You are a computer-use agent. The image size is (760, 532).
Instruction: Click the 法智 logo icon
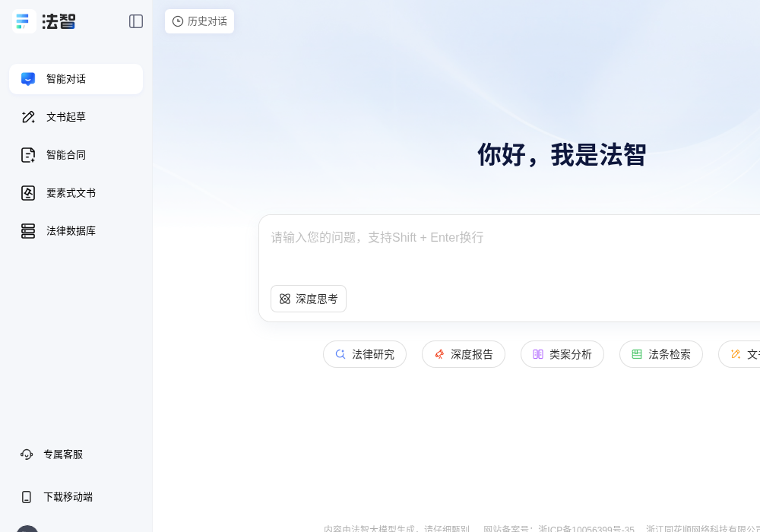(24, 21)
